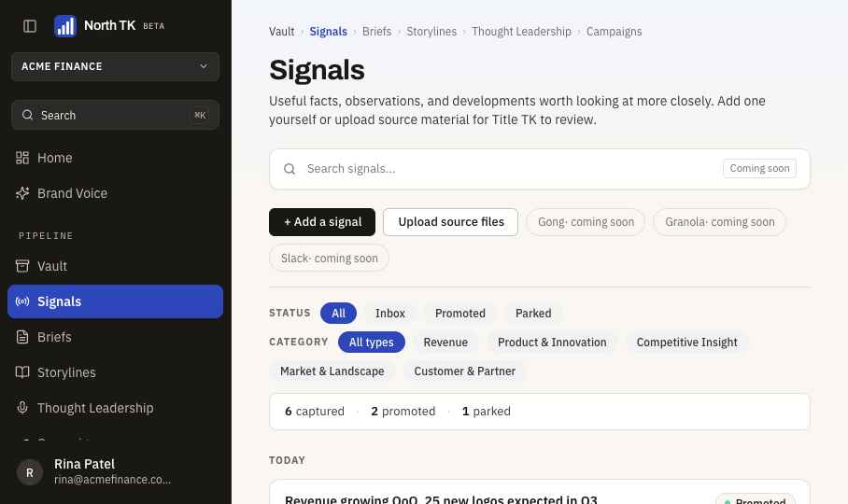Filter status by Promoted
Viewport: 848px width, 504px height.
tap(460, 314)
